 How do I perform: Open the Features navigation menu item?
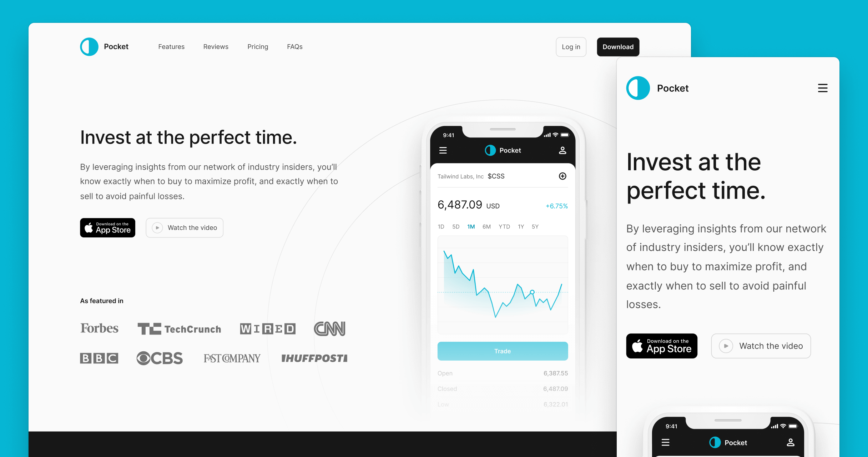tap(171, 46)
